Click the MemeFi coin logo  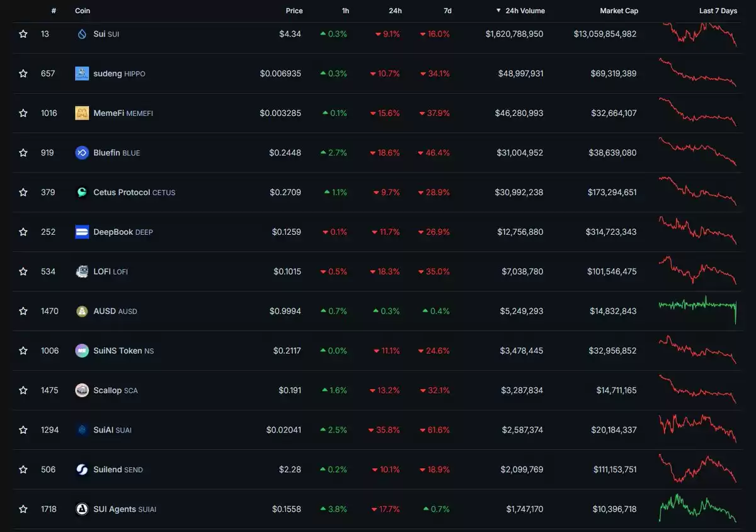[82, 113]
